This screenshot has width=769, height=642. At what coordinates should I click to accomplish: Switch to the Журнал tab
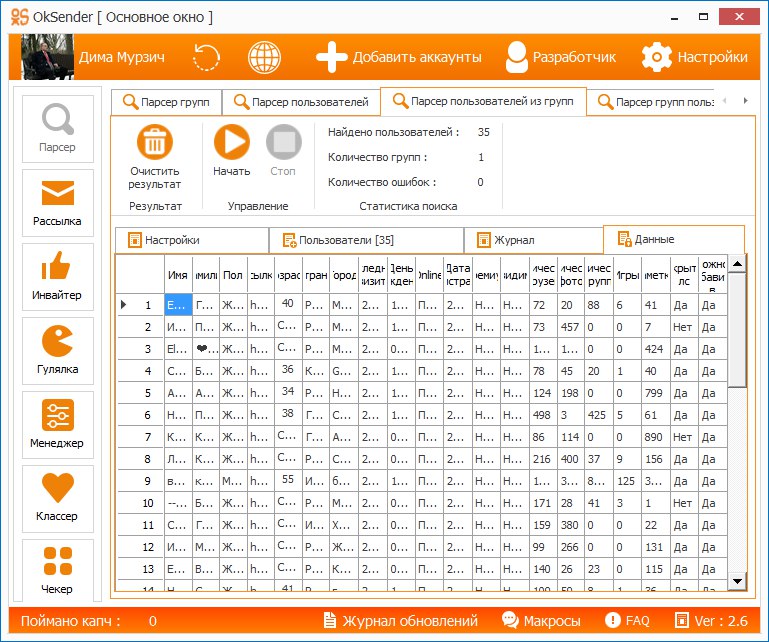coord(533,240)
